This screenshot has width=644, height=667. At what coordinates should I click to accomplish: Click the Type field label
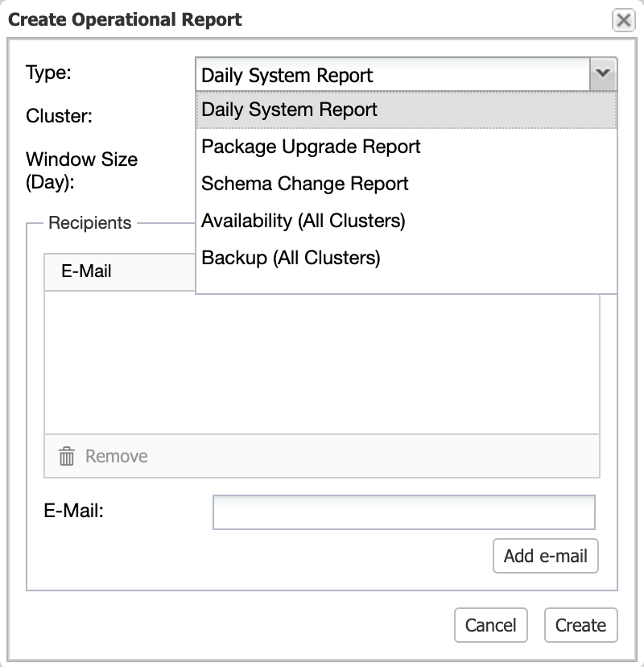(48, 72)
